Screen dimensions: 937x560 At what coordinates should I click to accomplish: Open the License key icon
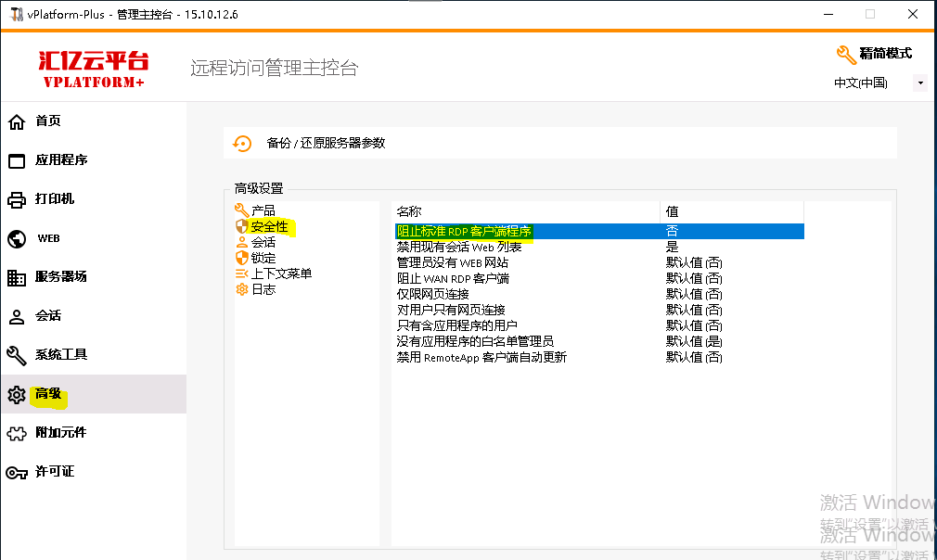tap(16, 472)
